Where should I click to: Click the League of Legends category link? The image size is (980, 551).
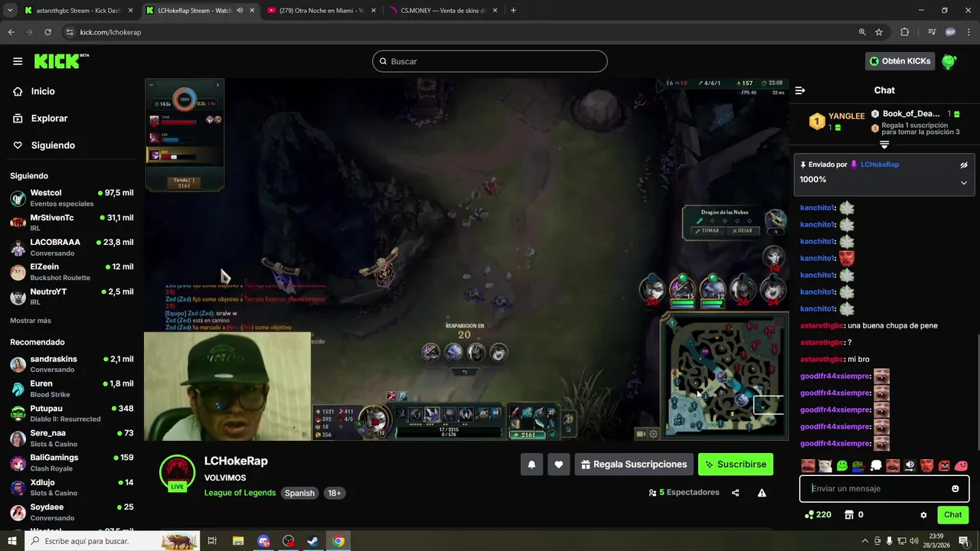pos(240,493)
